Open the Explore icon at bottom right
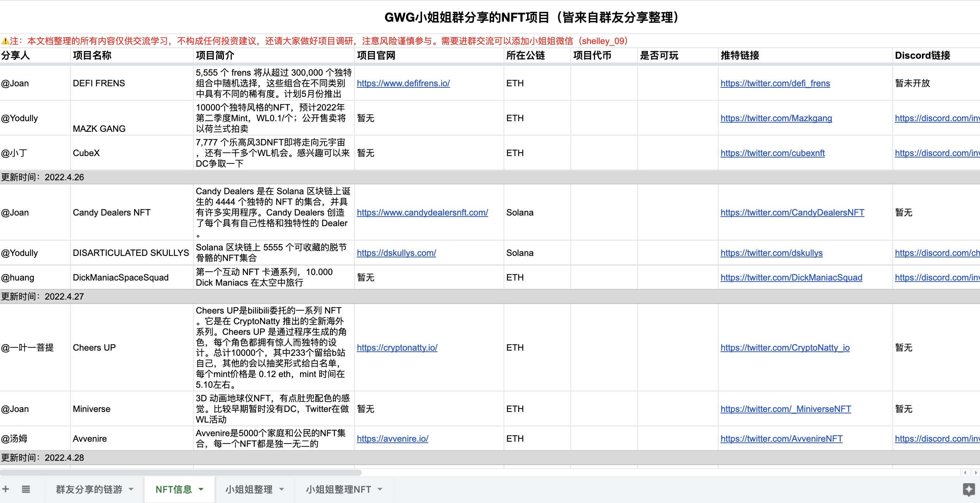 coord(969,489)
